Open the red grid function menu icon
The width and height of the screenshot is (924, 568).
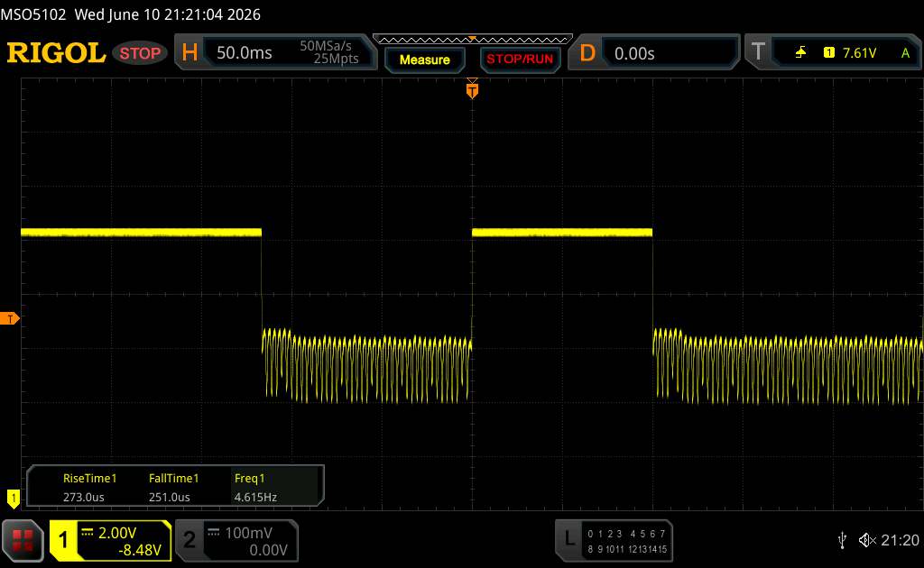coord(23,540)
